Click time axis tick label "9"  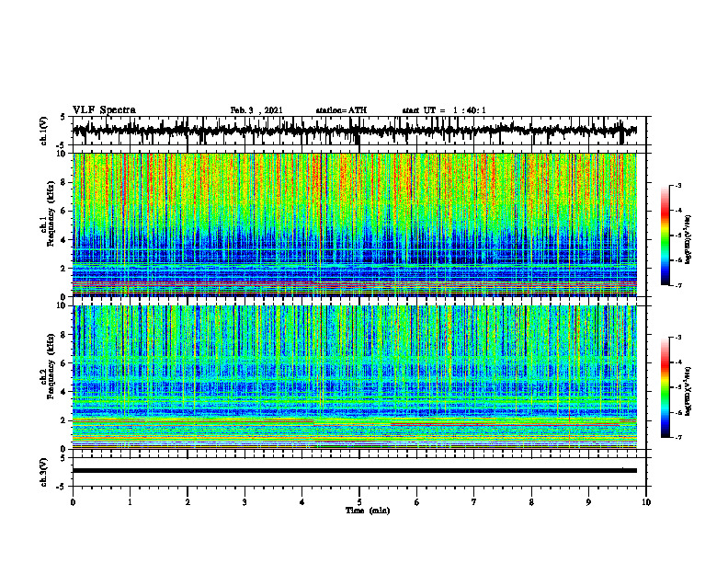(588, 502)
